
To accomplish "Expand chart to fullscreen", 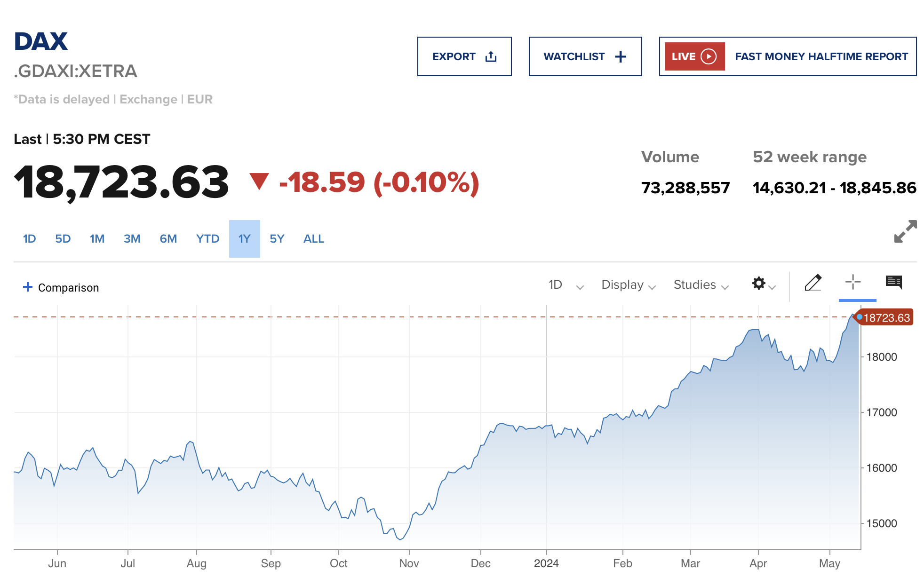I will pos(905,231).
